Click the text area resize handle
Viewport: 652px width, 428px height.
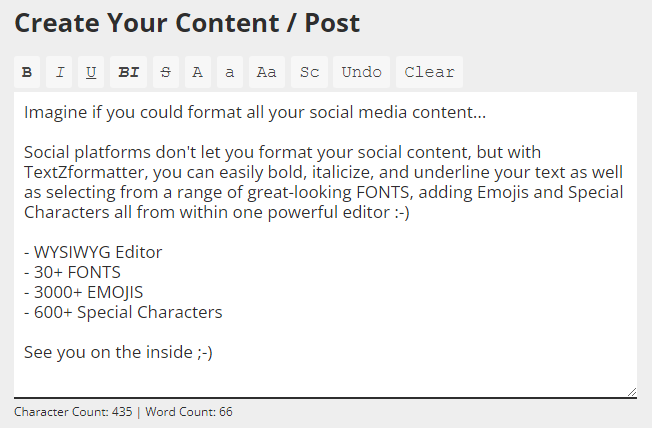point(631,392)
